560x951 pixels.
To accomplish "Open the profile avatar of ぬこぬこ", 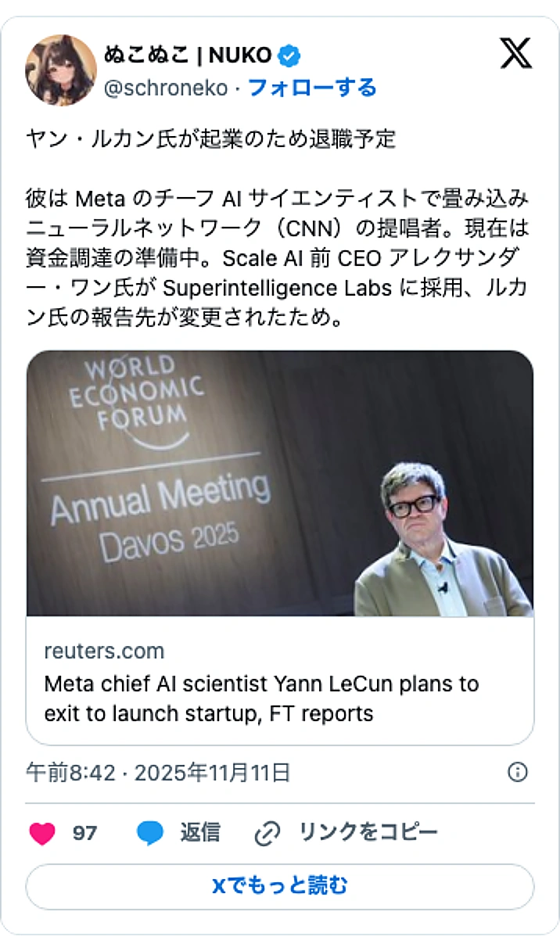I will 59,66.
